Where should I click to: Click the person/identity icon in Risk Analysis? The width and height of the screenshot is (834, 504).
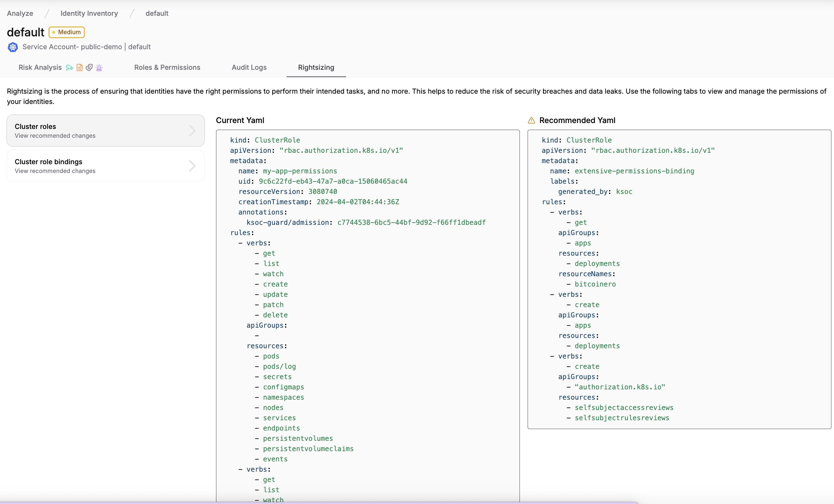click(x=89, y=67)
